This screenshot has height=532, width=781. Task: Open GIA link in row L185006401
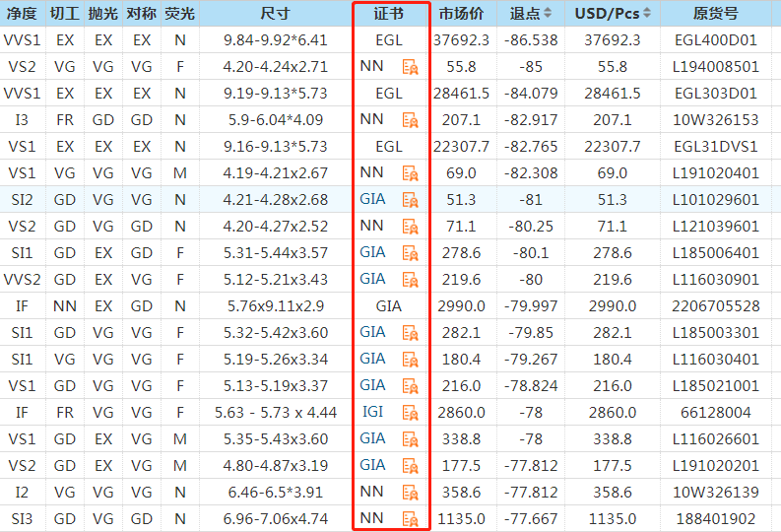point(372,252)
